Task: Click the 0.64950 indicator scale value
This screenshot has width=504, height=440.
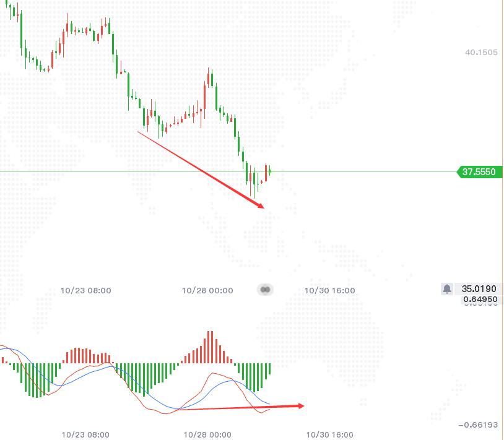Action: 480,300
